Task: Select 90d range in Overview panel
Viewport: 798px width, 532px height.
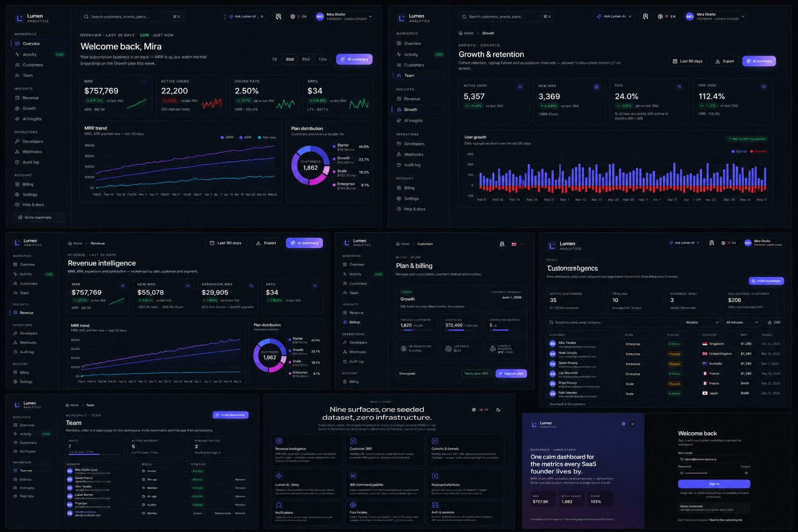Action: pyautogui.click(x=305, y=59)
